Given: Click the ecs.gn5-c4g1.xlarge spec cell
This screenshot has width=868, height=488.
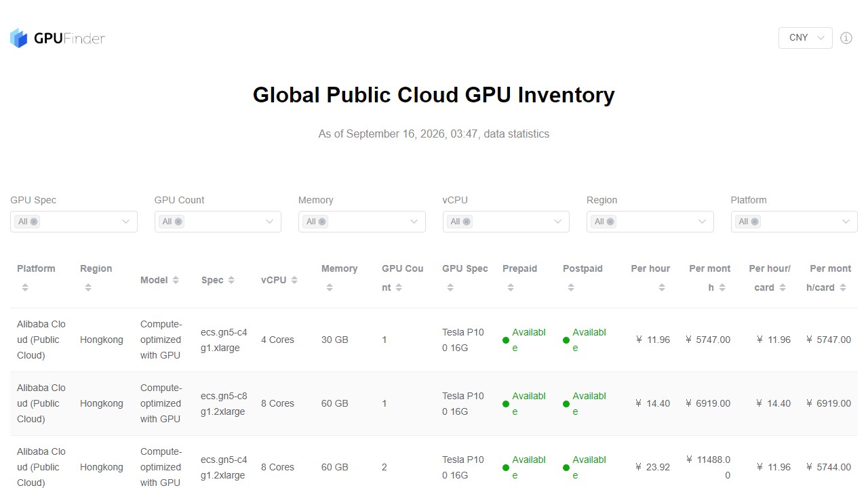Looking at the screenshot, I should (224, 340).
